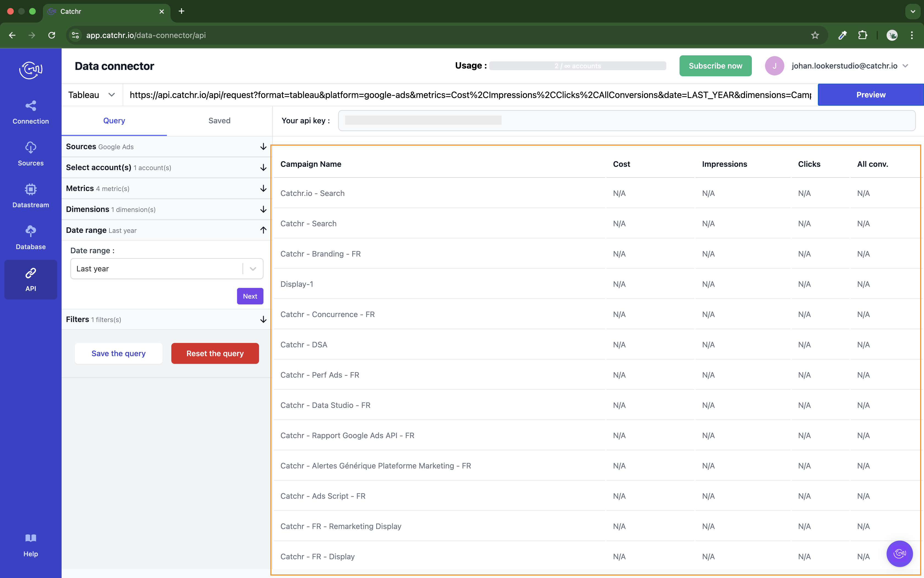924x578 pixels.
Task: Switch to the Saved tab
Action: point(219,121)
